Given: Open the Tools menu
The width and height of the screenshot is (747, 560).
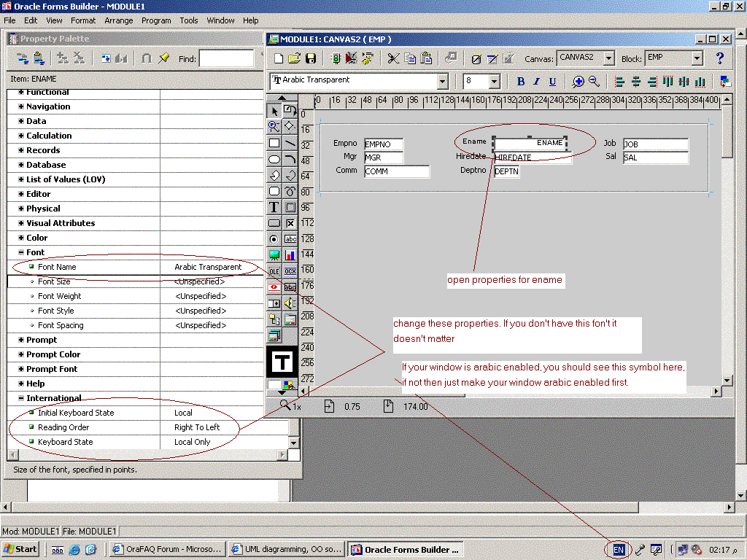Looking at the screenshot, I should (189, 20).
